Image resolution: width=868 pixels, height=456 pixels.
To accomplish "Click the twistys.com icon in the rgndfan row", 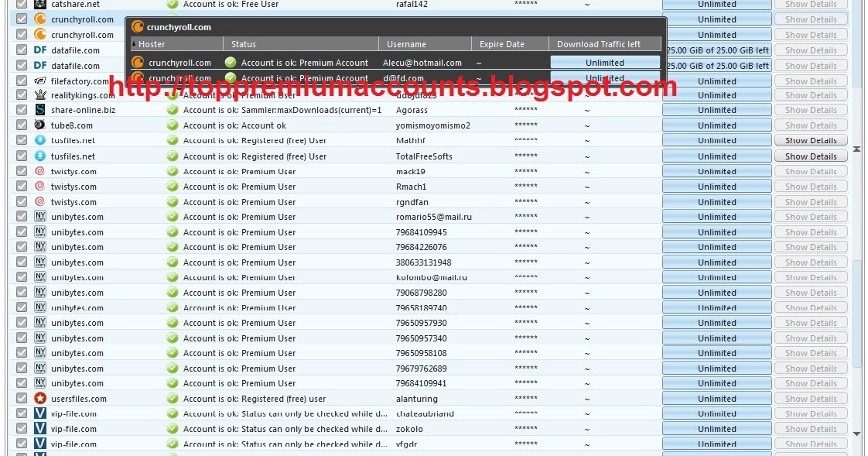I will point(40,202).
